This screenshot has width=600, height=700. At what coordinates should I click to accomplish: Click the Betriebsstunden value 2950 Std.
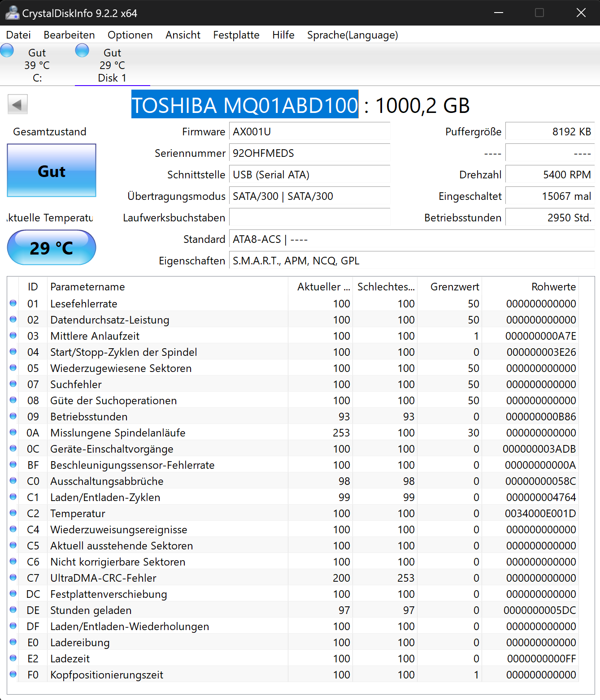(x=550, y=218)
